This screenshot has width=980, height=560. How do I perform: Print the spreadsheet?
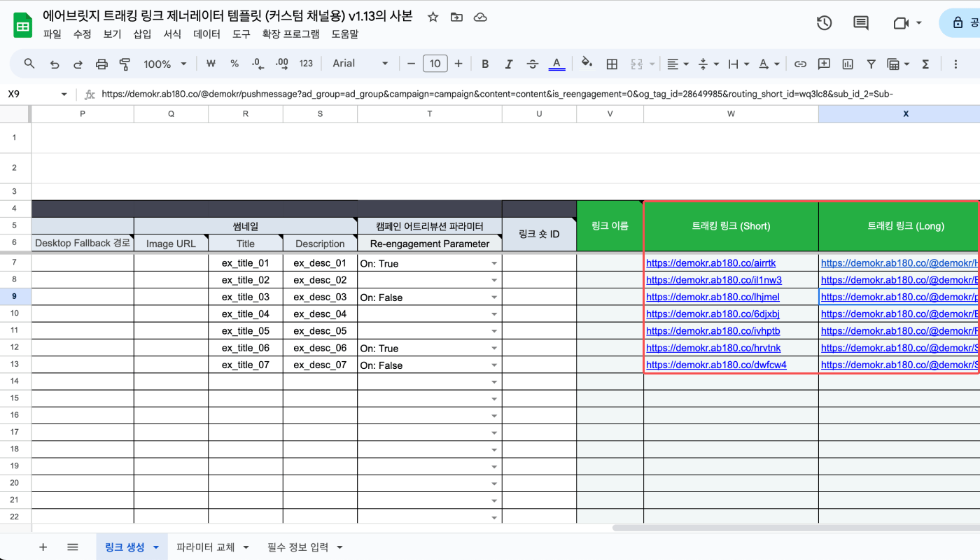click(x=101, y=64)
